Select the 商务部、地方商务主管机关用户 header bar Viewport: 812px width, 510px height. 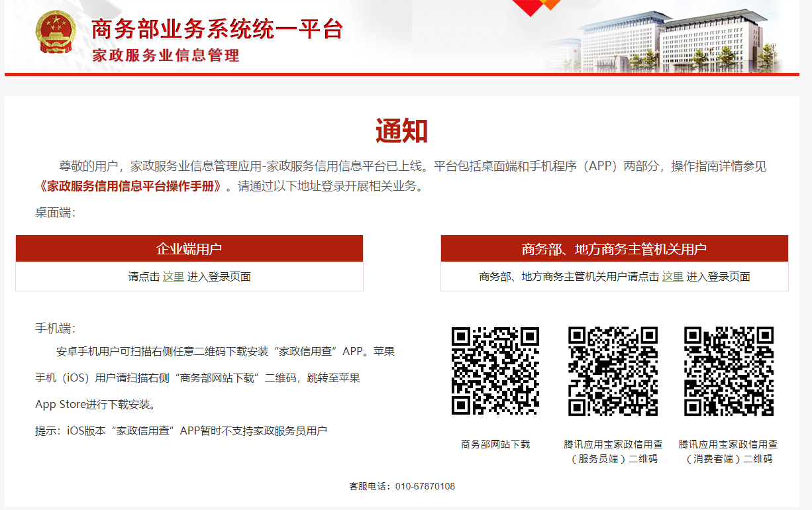[615, 248]
